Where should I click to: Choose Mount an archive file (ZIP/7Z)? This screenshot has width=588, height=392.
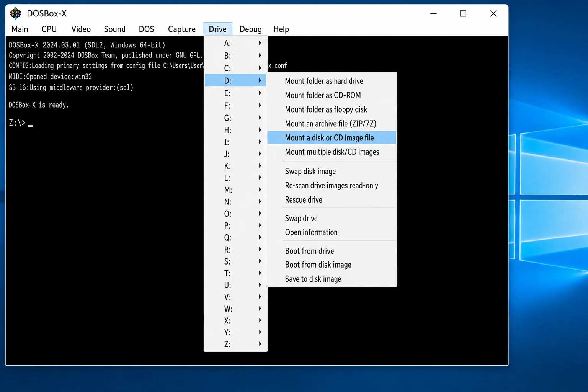click(332, 123)
